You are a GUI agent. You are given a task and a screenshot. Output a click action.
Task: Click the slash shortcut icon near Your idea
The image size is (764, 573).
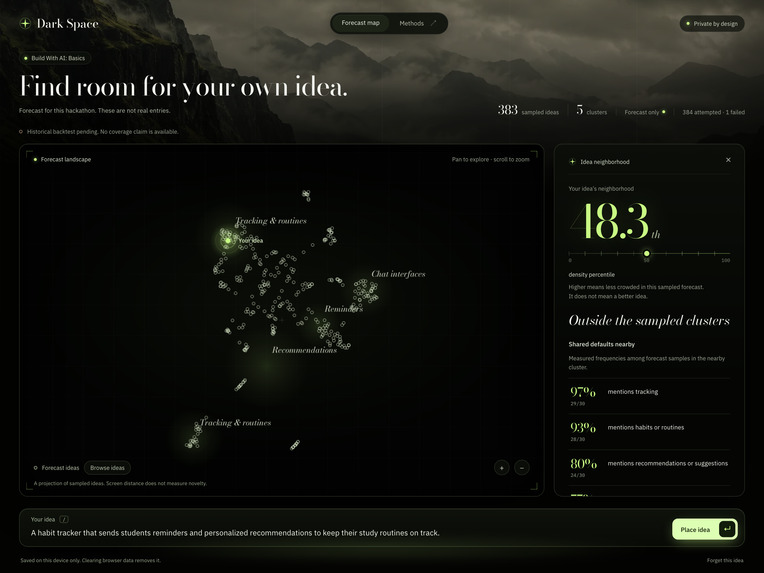point(64,519)
